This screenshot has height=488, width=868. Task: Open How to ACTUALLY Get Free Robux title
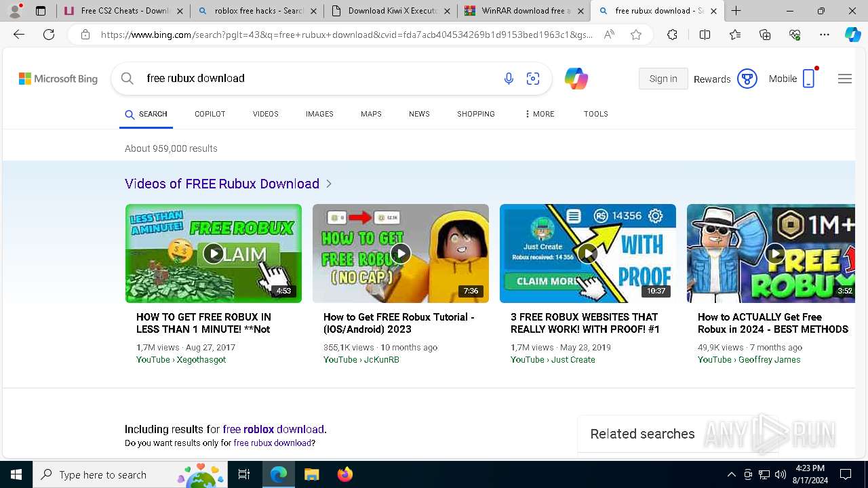(773, 323)
